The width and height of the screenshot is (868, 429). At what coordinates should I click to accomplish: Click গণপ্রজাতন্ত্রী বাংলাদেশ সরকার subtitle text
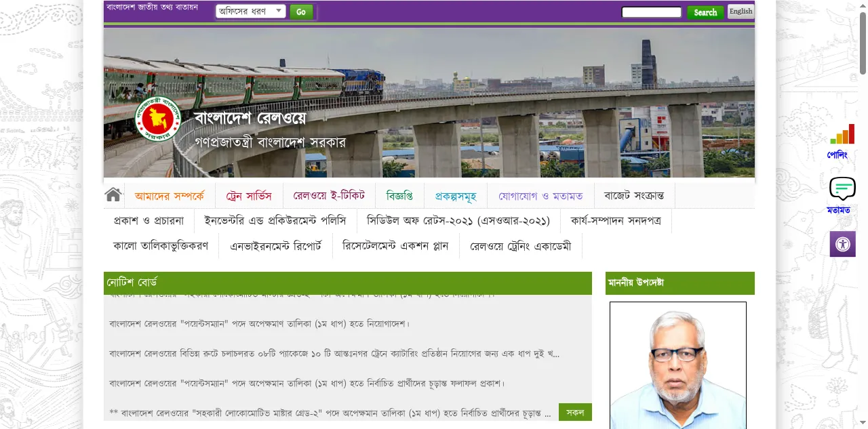click(270, 143)
